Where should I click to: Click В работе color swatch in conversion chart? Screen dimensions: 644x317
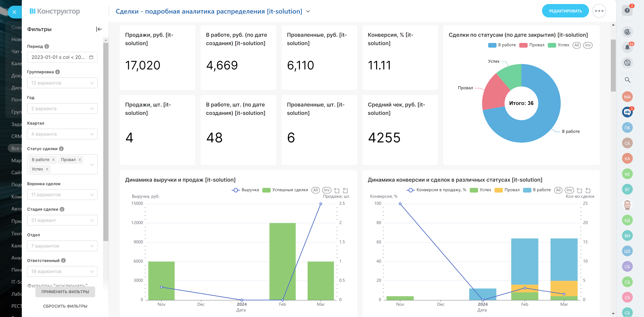coord(527,190)
